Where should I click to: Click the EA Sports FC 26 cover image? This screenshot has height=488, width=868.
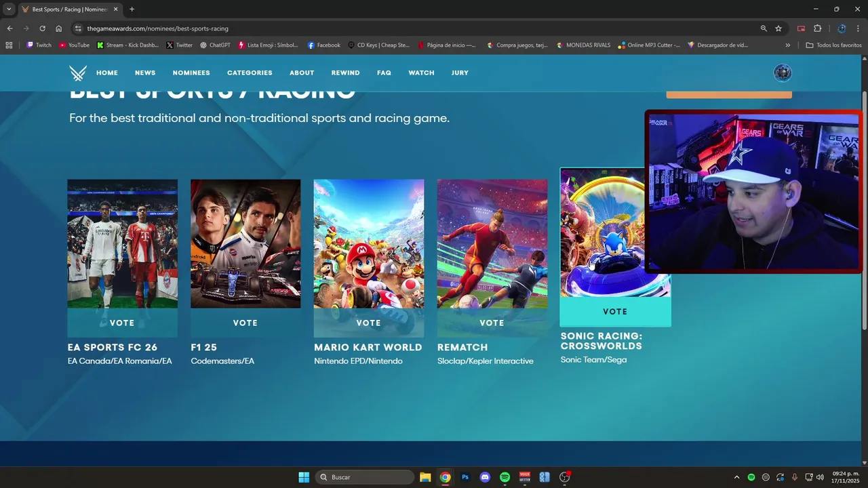tap(122, 244)
